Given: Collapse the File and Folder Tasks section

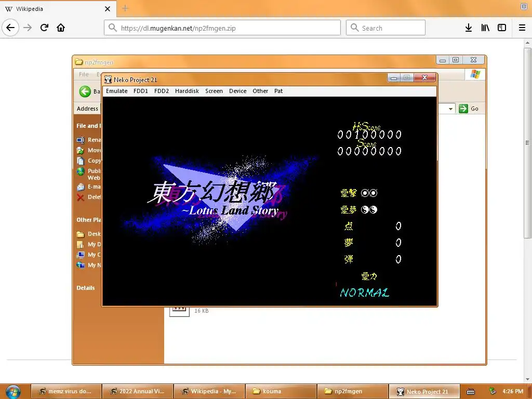Looking at the screenshot, I should coord(88,126).
